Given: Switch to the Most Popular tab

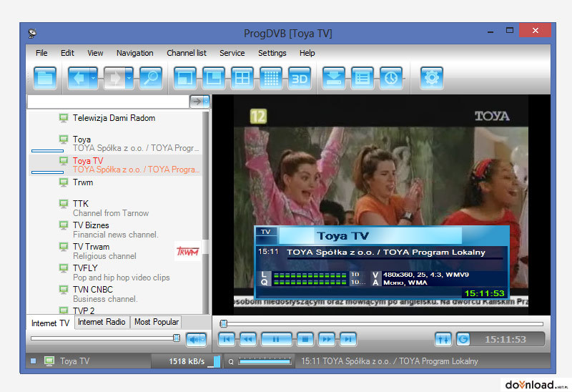Looking at the screenshot, I should coord(157,322).
